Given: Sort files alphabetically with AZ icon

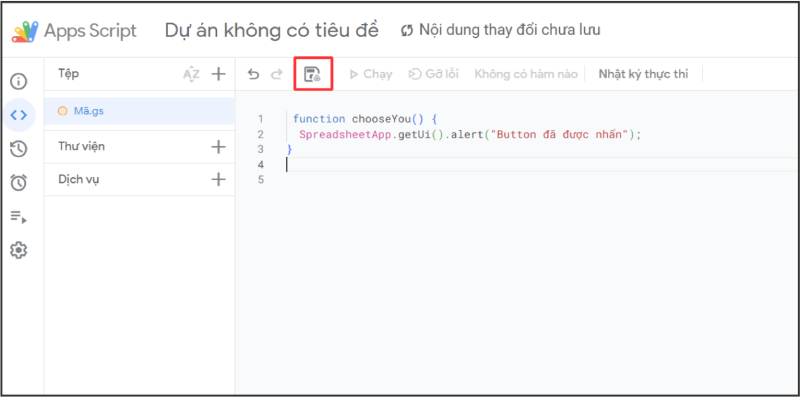Looking at the screenshot, I should click(191, 75).
